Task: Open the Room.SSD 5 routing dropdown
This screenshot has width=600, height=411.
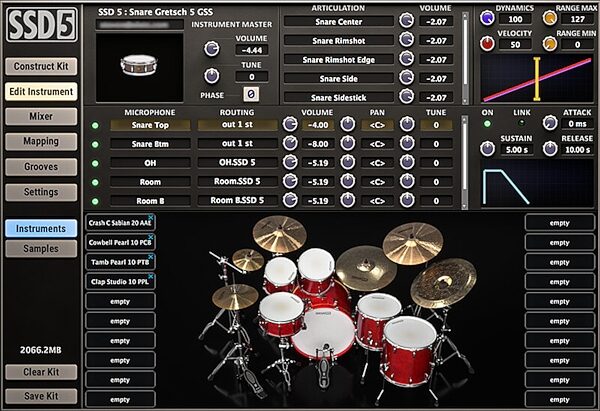Action: pyautogui.click(x=237, y=181)
